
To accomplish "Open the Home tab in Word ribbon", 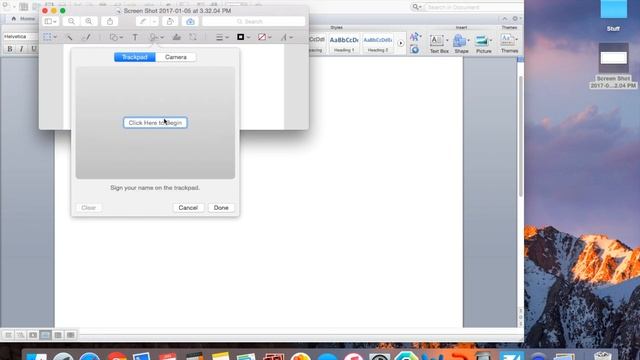I will point(23,19).
